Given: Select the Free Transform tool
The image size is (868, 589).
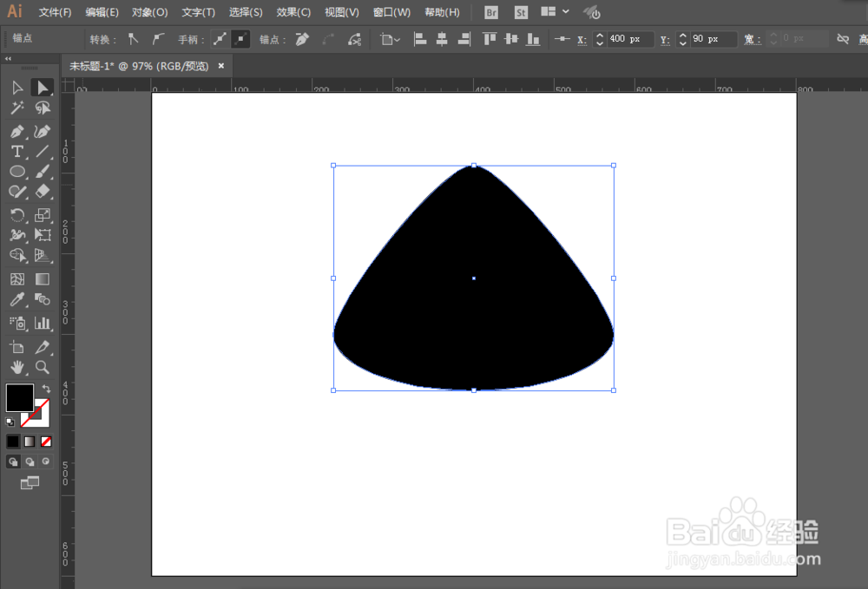Looking at the screenshot, I should click(42, 235).
